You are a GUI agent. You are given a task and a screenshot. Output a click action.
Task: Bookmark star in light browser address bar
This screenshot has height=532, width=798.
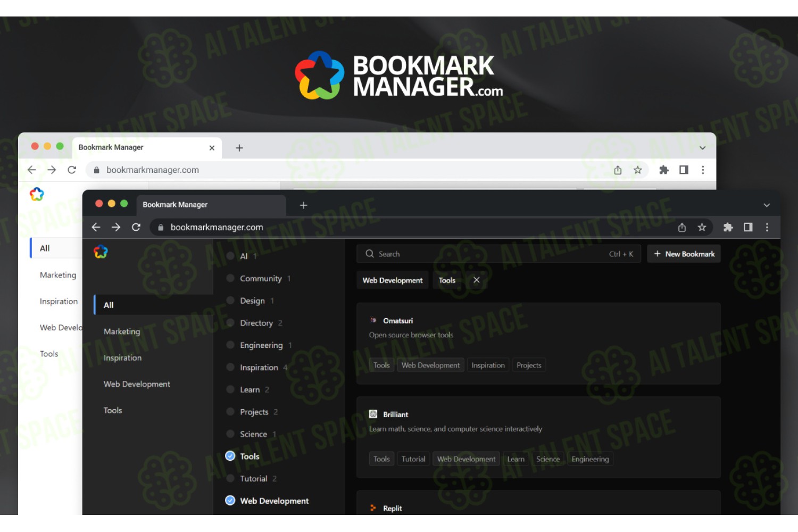coord(637,170)
